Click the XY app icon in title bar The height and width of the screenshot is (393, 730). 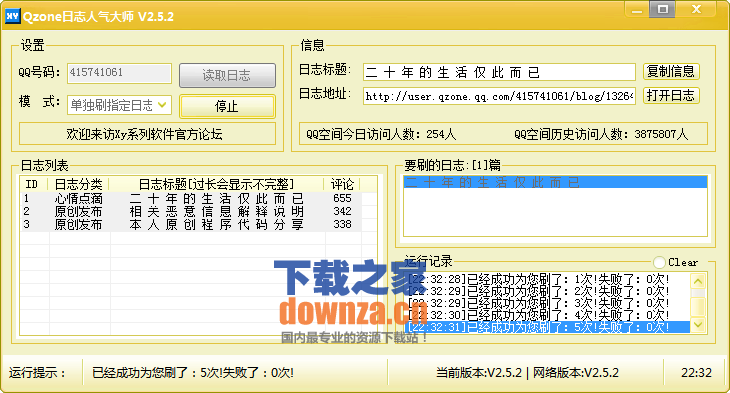[x=13, y=16]
